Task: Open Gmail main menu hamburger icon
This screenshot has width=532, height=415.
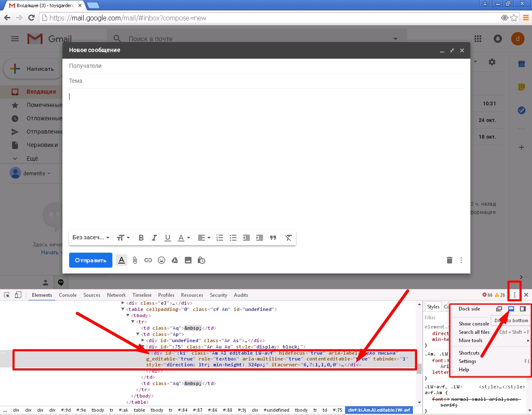Action: (x=15, y=39)
